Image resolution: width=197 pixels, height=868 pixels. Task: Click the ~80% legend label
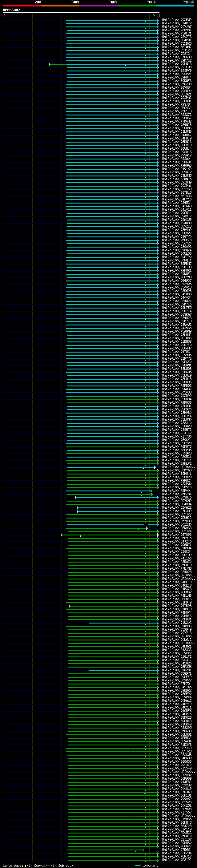151,2
